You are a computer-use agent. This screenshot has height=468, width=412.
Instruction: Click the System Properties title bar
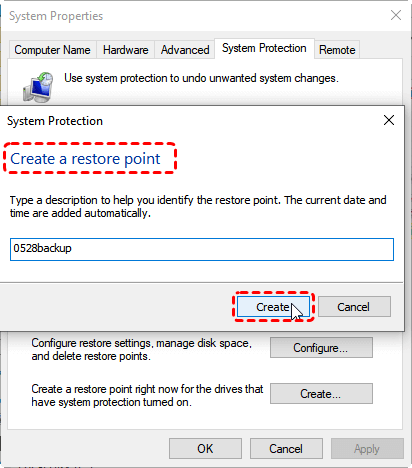(x=193, y=16)
